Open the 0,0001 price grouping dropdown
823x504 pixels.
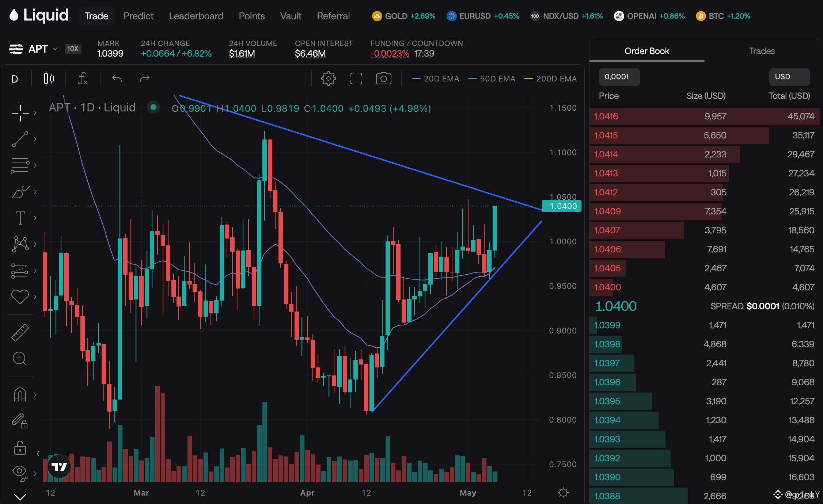pyautogui.click(x=619, y=77)
